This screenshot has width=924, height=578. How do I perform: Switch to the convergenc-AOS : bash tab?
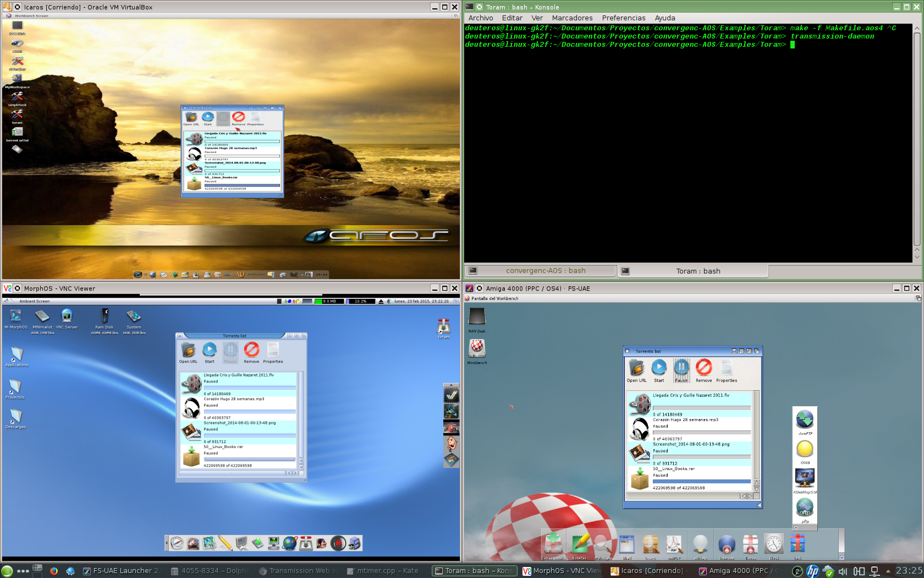click(541, 271)
